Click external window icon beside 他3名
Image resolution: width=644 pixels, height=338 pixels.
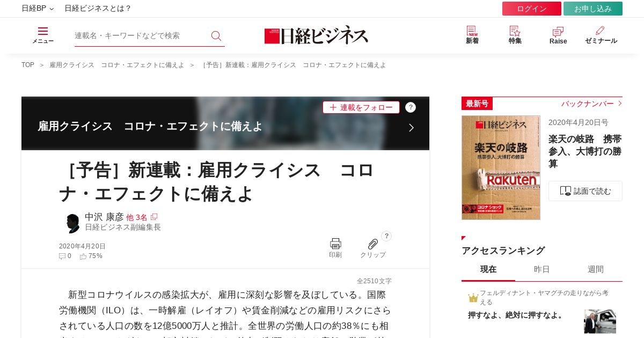154,217
